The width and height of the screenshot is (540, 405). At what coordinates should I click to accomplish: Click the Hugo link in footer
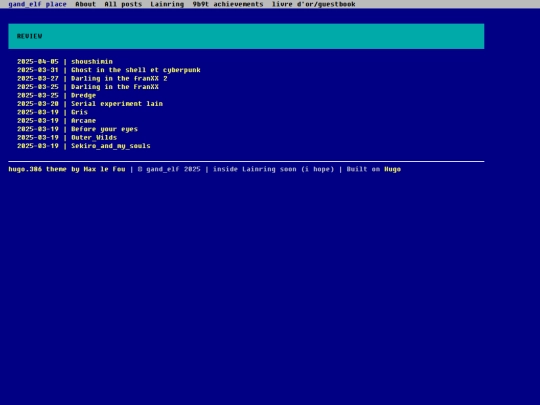click(392, 169)
